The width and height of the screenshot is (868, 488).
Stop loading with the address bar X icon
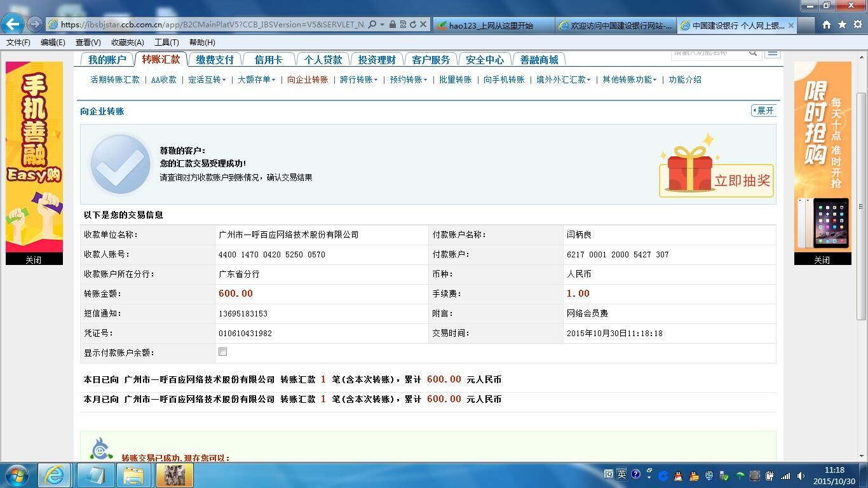423,25
